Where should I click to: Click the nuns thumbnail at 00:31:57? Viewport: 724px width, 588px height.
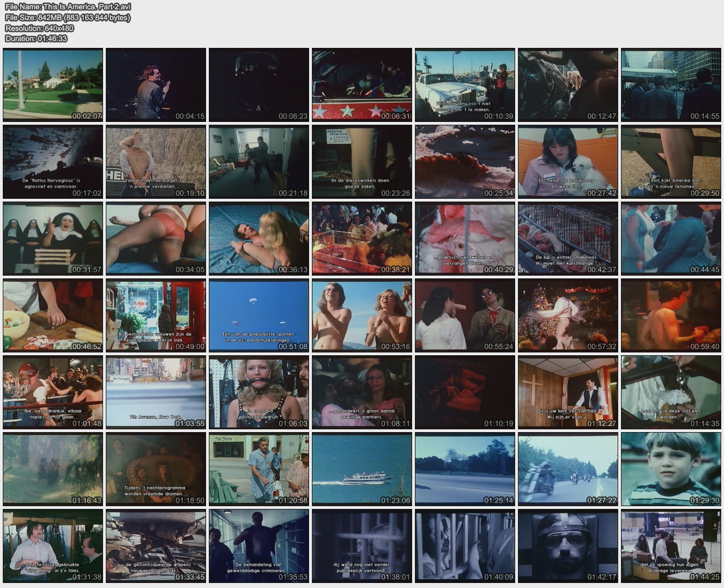53,238
